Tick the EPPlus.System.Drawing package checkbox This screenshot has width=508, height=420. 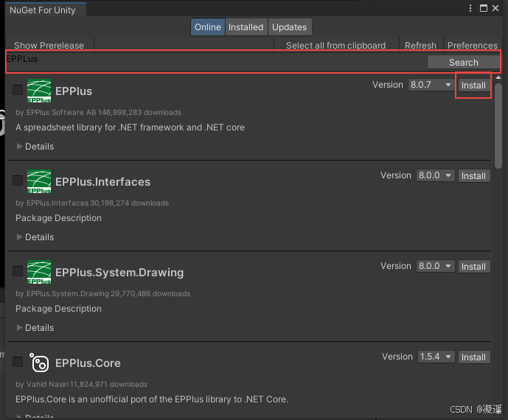point(18,271)
